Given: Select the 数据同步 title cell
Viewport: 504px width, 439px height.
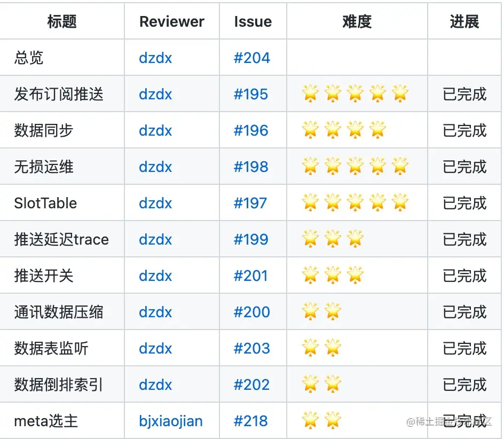Looking at the screenshot, I should [x=62, y=130].
